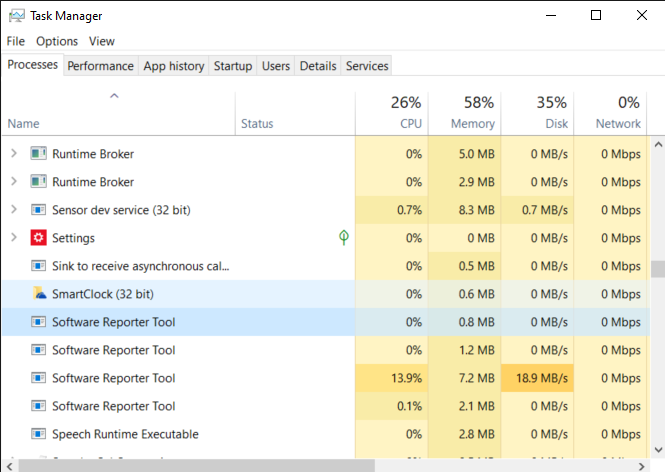Click the vertical scrollbar up arrow
665x472 pixels.
(658, 145)
